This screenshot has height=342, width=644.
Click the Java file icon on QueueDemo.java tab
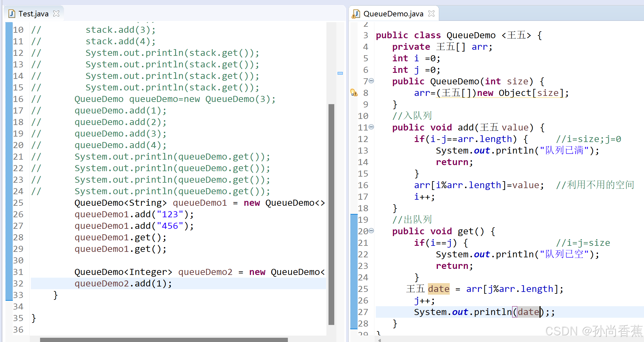coord(356,14)
